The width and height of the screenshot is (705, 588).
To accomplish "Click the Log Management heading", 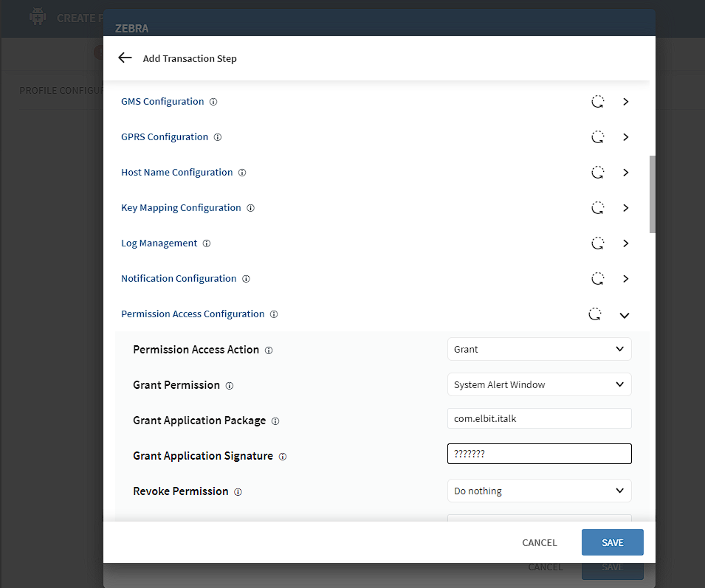I will click(x=159, y=243).
